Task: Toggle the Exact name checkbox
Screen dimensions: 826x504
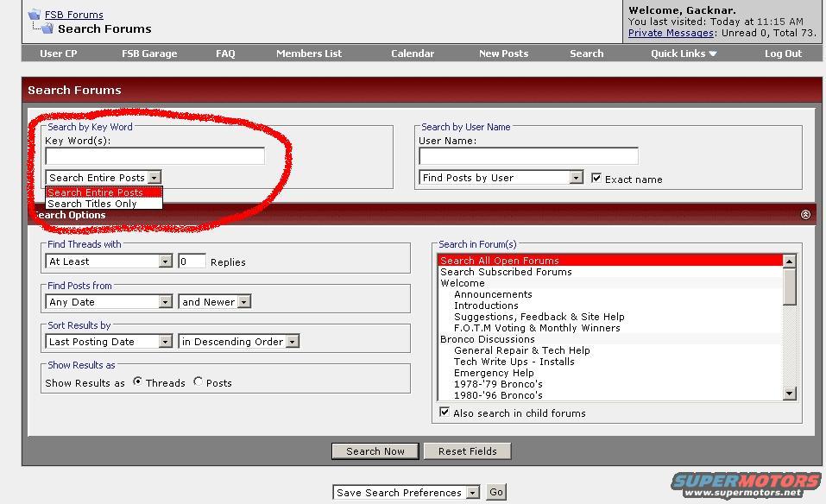Action: click(x=596, y=178)
